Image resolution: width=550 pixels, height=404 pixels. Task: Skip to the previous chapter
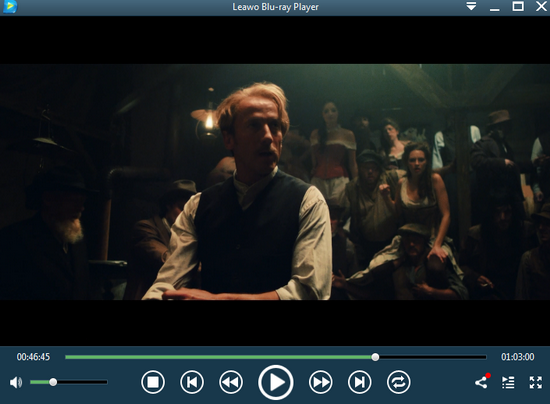(192, 382)
